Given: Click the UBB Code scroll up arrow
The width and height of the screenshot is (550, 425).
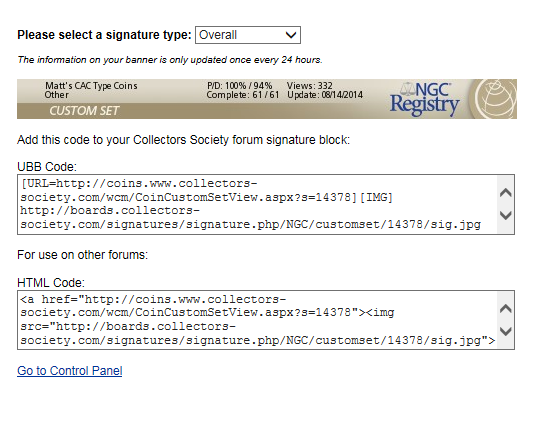Looking at the screenshot, I should (x=505, y=193).
